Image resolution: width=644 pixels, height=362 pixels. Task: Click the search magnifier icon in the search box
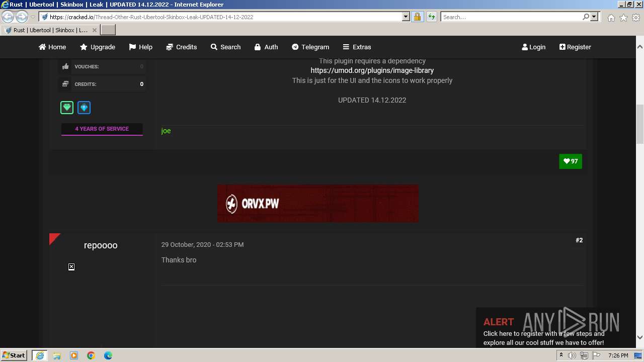[586, 17]
